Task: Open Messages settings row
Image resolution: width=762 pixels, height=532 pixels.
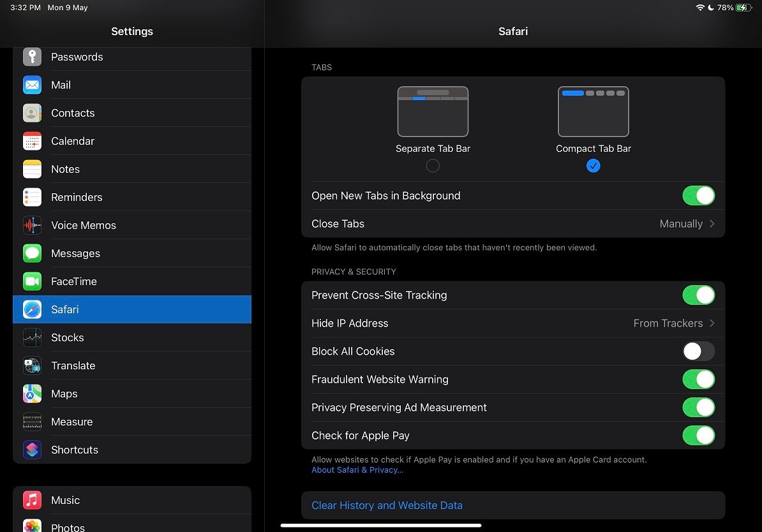Action: [x=132, y=253]
